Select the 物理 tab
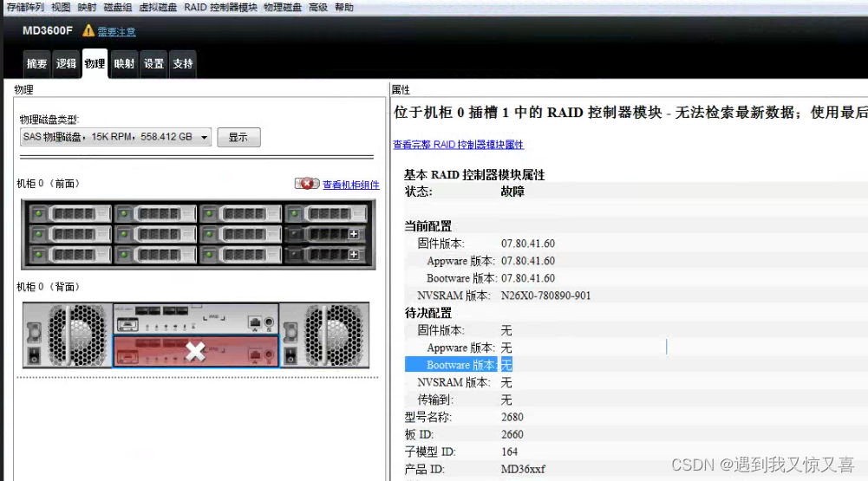This screenshot has width=868, height=481. coord(95,63)
